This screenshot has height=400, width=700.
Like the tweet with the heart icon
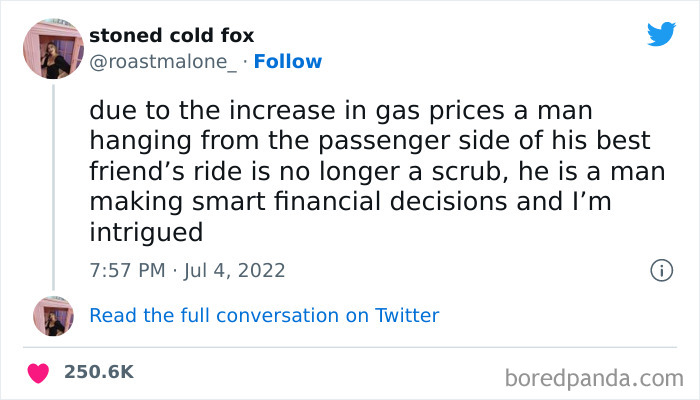coord(39,372)
